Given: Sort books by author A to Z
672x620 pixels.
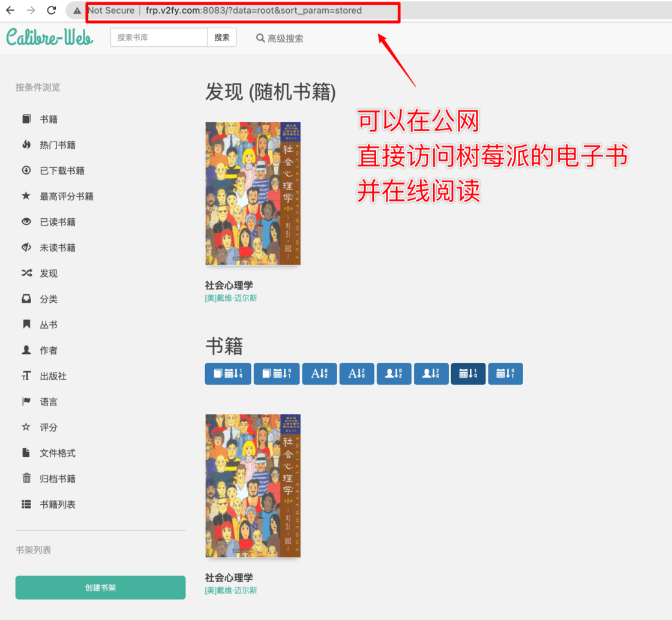Looking at the screenshot, I should click(394, 374).
